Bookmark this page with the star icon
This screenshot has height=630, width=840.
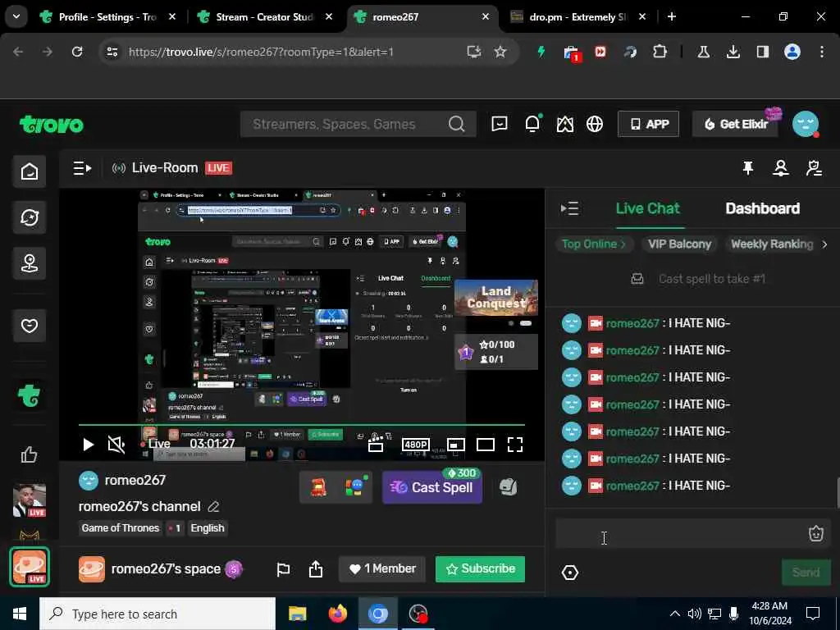pos(500,52)
